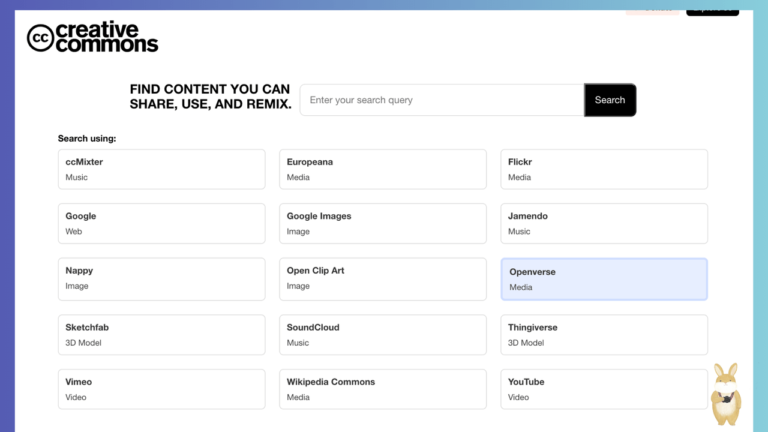Screen dimensions: 768x432
Task: Click the black Search button
Action: tap(610, 100)
